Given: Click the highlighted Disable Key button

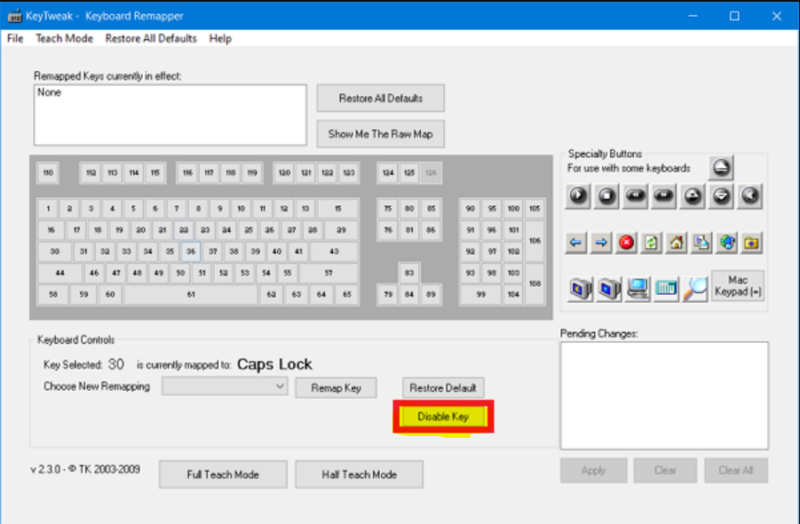Looking at the screenshot, I should 443,417.
